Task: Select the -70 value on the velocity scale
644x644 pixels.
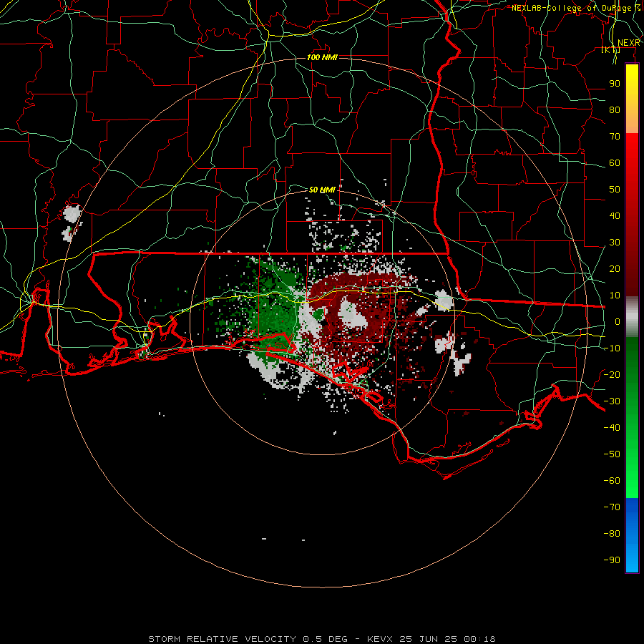Action: (612, 507)
